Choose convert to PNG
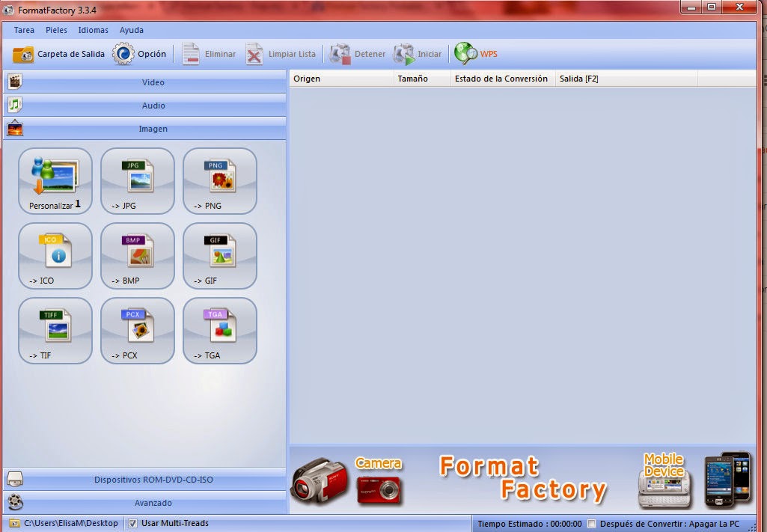Screen dimensions: 767x532 [220, 181]
